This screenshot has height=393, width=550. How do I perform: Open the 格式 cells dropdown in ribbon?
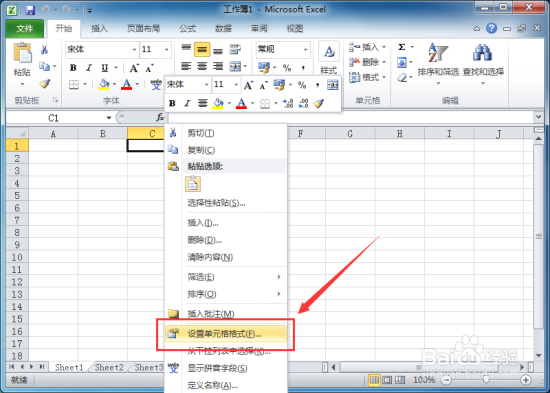[367, 77]
